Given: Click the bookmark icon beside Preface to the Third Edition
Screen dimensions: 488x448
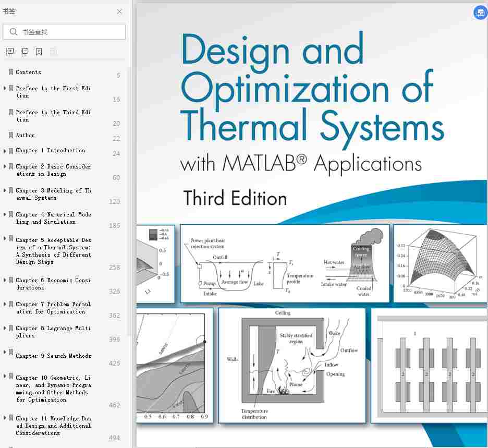Looking at the screenshot, I should (11, 112).
